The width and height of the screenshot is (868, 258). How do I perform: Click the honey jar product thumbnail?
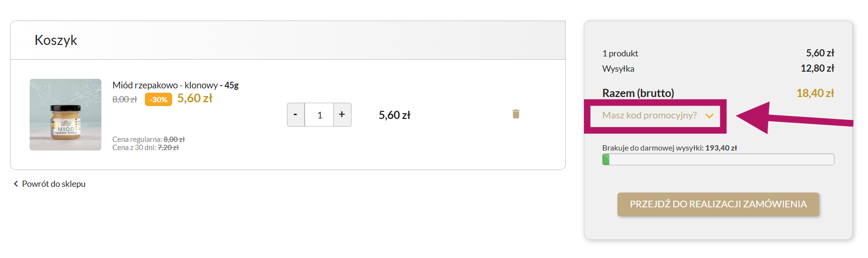pos(66,115)
